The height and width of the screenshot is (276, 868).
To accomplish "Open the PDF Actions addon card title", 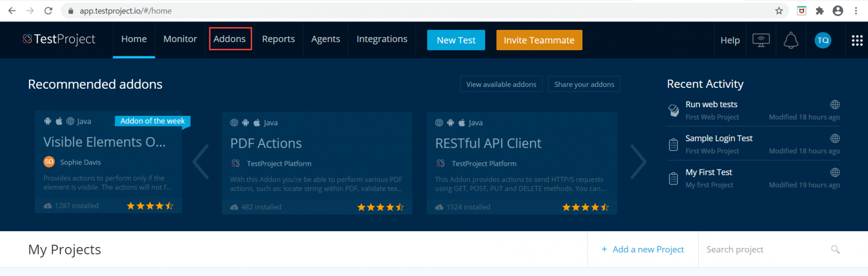I will pyautogui.click(x=266, y=143).
